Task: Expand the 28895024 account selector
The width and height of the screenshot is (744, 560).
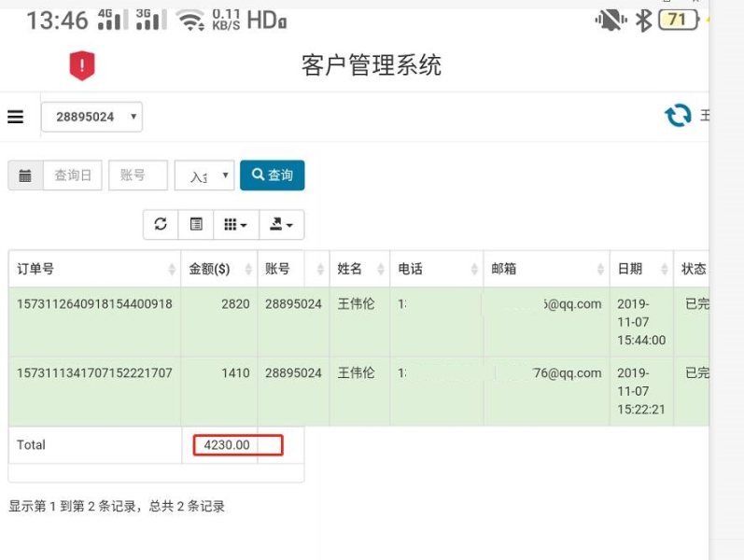Action: click(x=92, y=117)
